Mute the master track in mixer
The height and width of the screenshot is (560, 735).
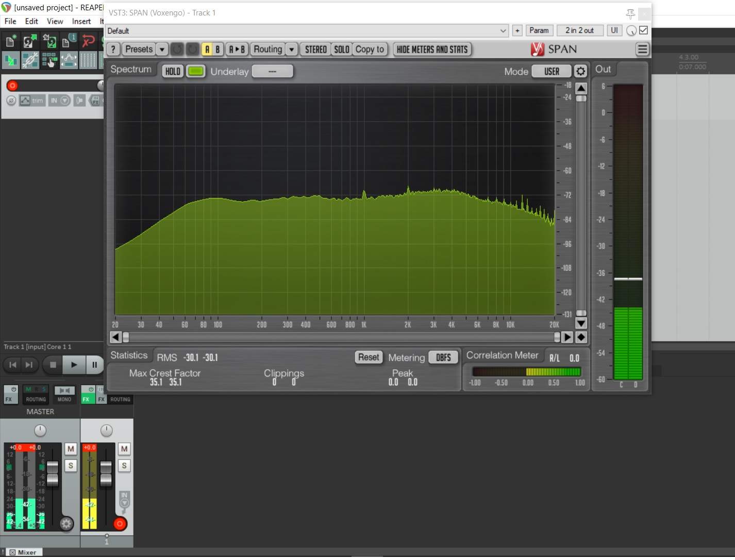[x=71, y=449]
